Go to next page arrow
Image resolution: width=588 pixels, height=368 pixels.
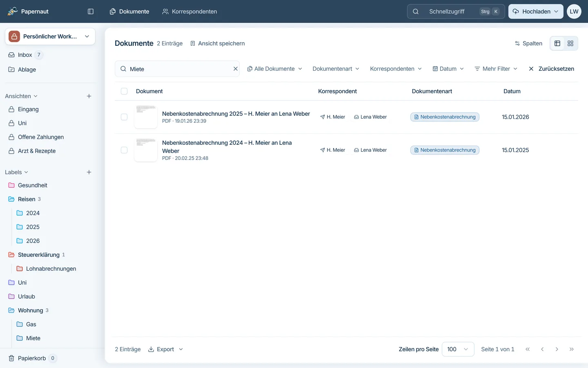557,349
